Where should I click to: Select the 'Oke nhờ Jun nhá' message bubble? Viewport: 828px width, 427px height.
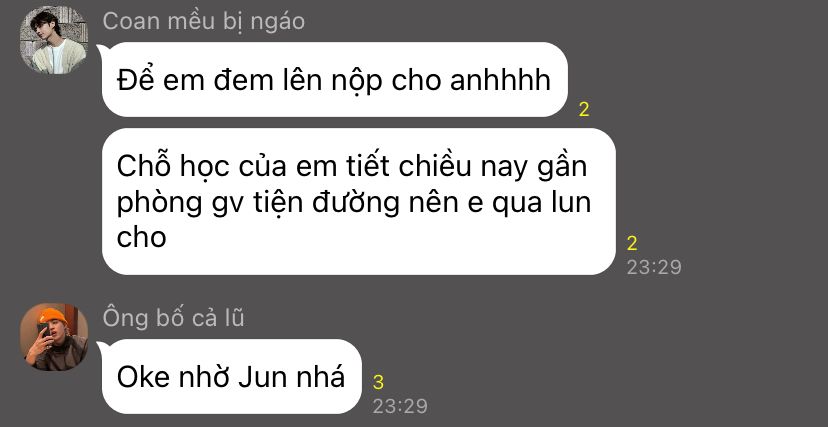pos(232,376)
